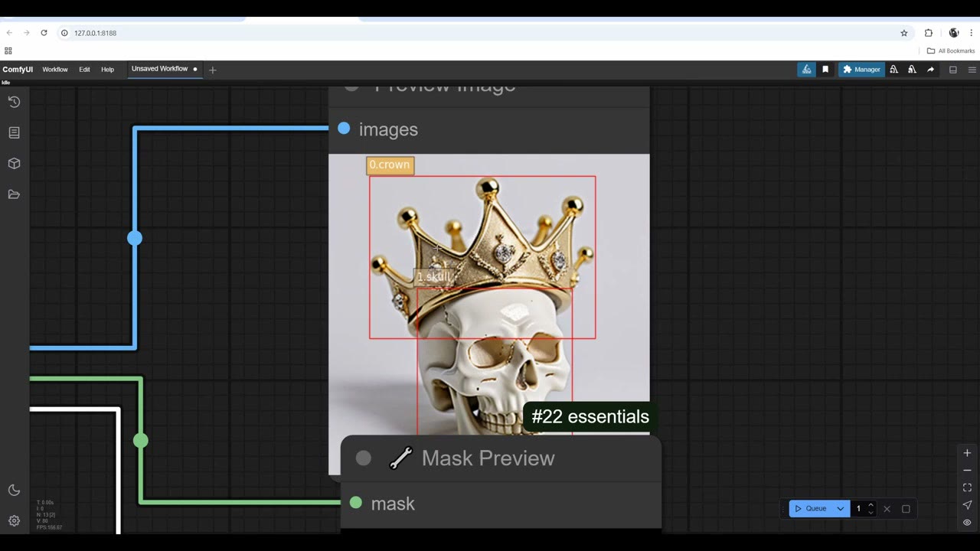Click the blue share-graph icon left of bookmark
Viewport: 980px width, 551px height.
click(x=806, y=70)
